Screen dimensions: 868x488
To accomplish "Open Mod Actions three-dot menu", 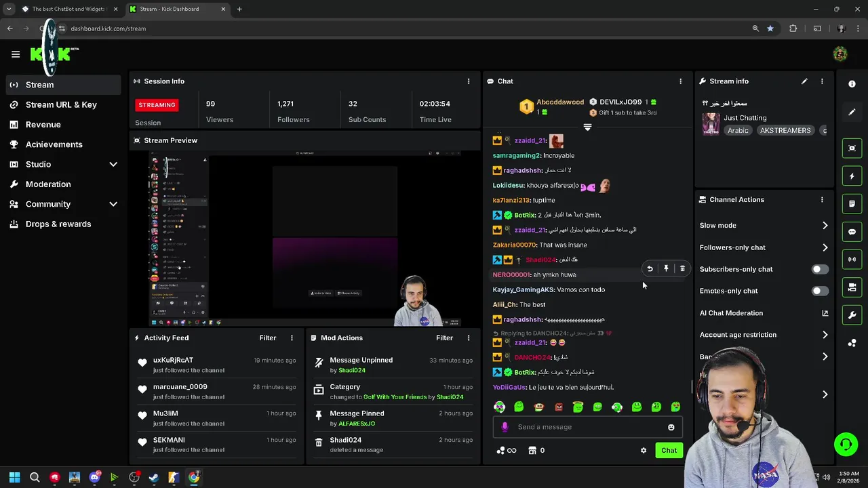I will [x=468, y=338].
